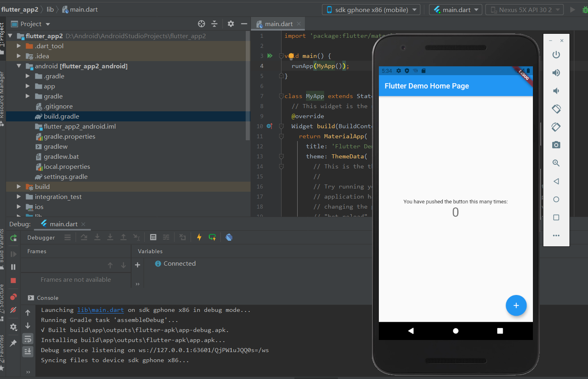Open Build Variants side tab
The height and width of the screenshot is (379, 588).
2,248
